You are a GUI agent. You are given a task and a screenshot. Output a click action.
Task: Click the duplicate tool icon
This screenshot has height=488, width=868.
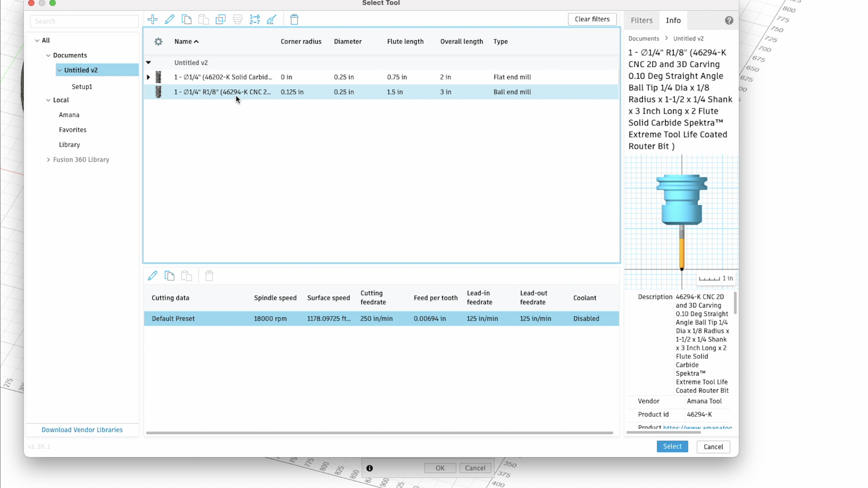(x=220, y=20)
